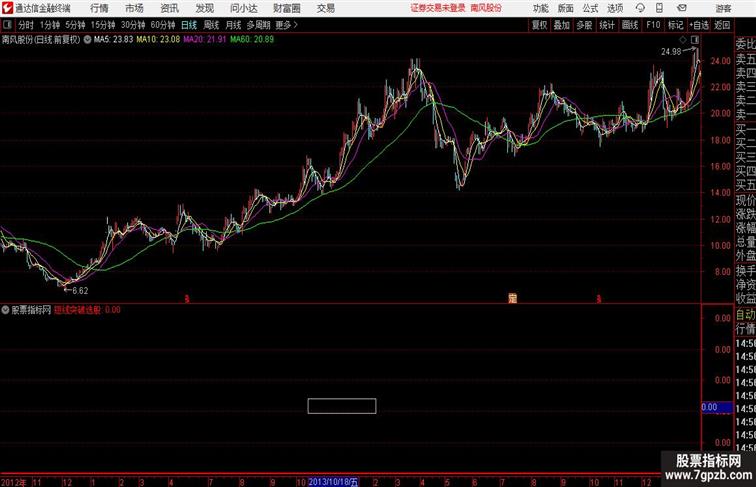This screenshot has width=756, height=487.
Task: Click the 6.62 low price label
Action: 80,291
